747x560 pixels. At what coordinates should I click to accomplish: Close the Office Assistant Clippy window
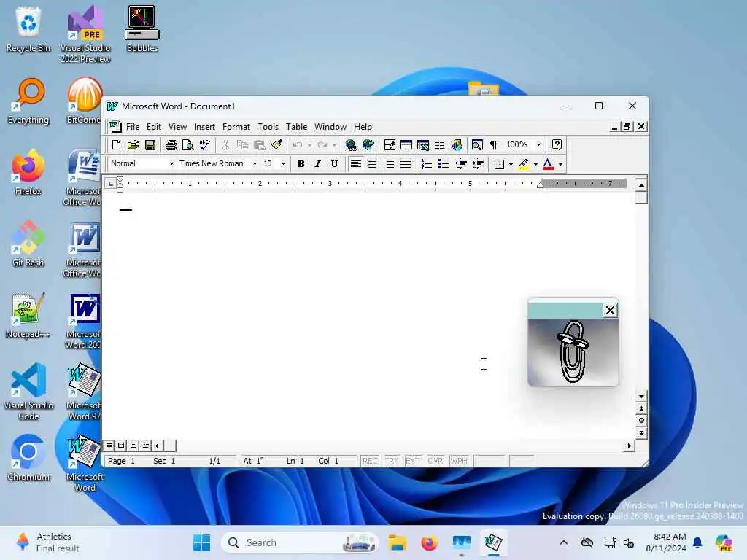[x=610, y=311]
